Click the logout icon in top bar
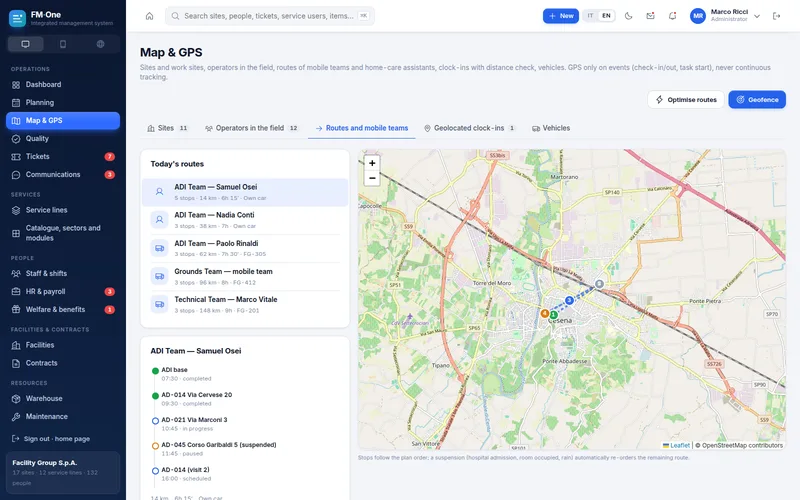The width and height of the screenshot is (800, 500). point(777,16)
